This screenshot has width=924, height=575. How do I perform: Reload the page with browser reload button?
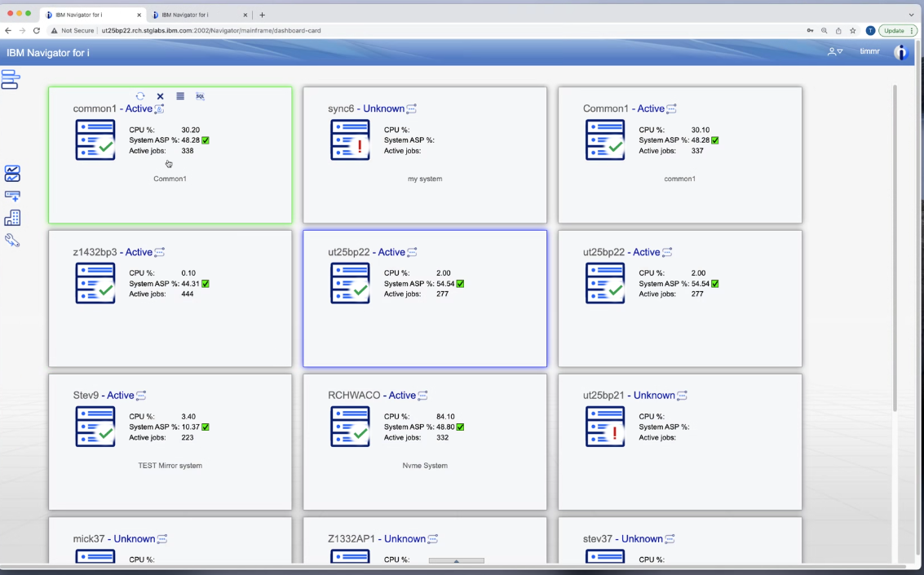point(37,31)
